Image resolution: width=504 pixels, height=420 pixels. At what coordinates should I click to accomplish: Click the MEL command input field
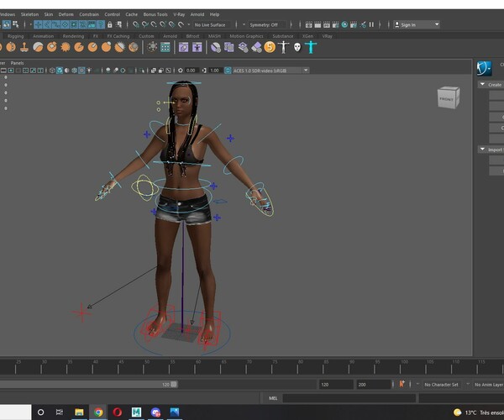(x=349, y=398)
